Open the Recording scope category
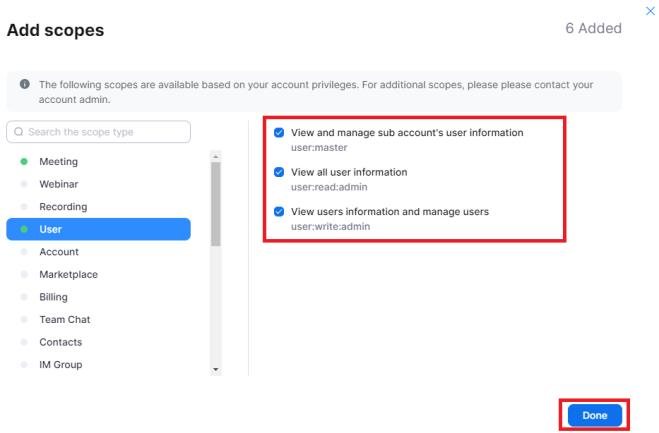 coord(98,207)
